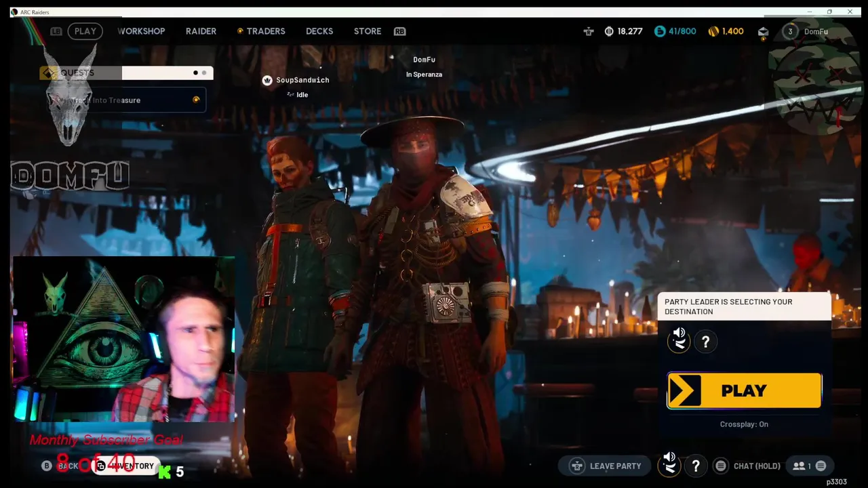Click the stick-press icon left of currencies

[589, 31]
